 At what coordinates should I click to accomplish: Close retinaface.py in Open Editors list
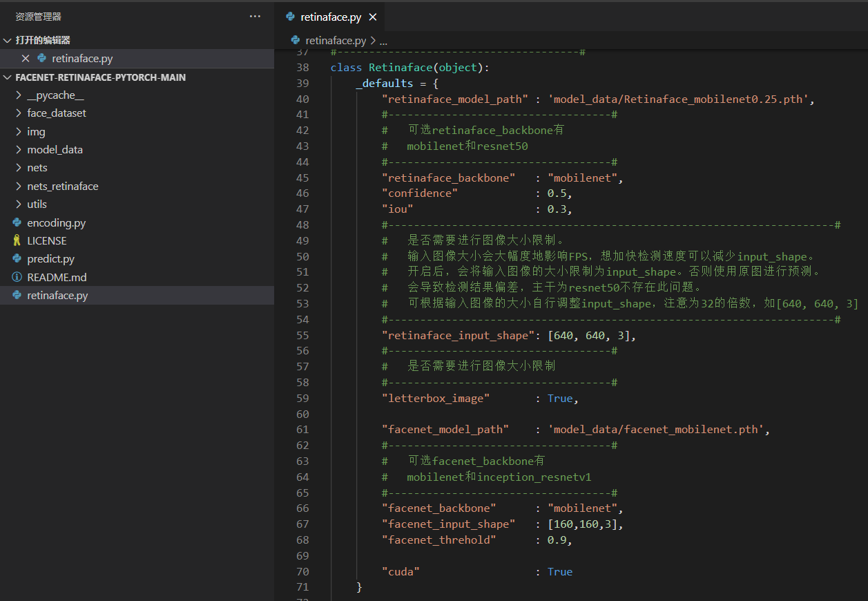26,59
